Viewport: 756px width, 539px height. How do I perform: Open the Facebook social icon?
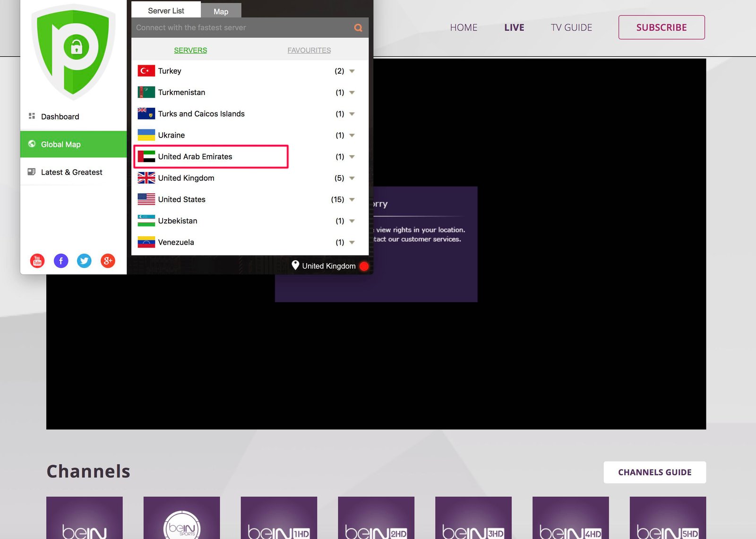[61, 260]
